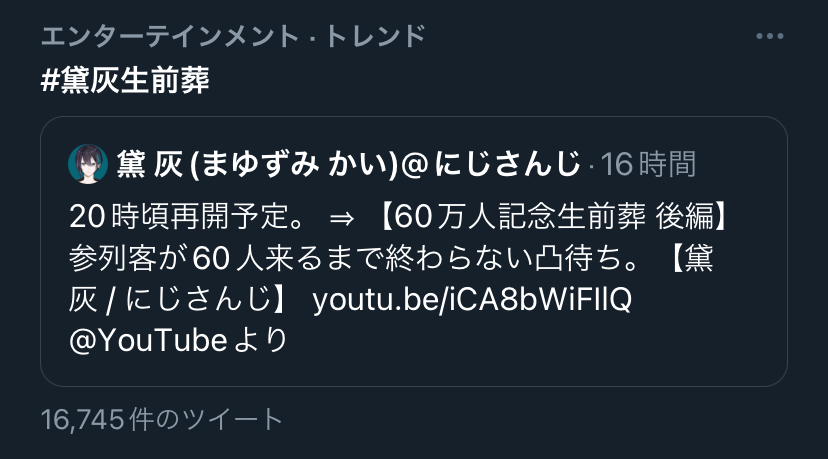Click the ⇒ arrow symbol in tweet
The image size is (828, 459).
point(341,218)
